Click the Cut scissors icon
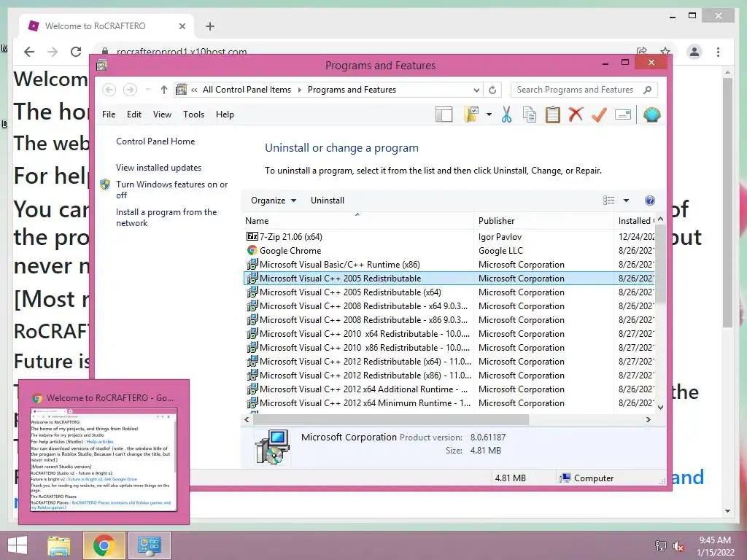Screen dimensions: 747x560 click(x=506, y=114)
